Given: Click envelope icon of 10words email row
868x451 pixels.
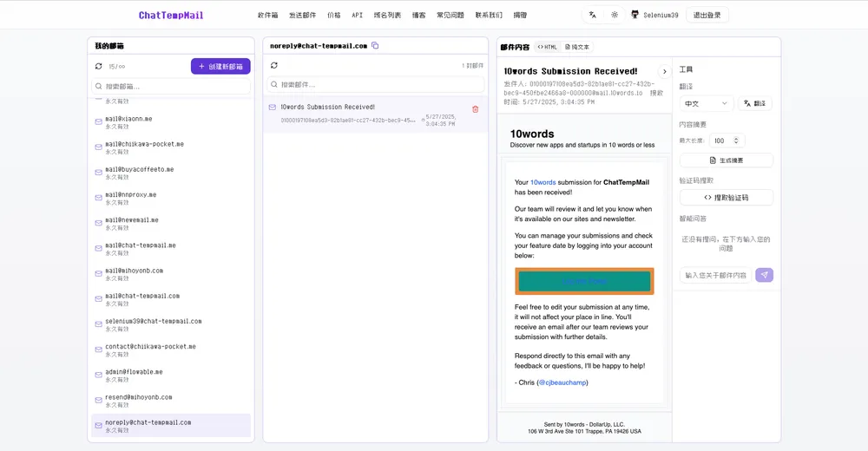Looking at the screenshot, I should click(x=273, y=108).
